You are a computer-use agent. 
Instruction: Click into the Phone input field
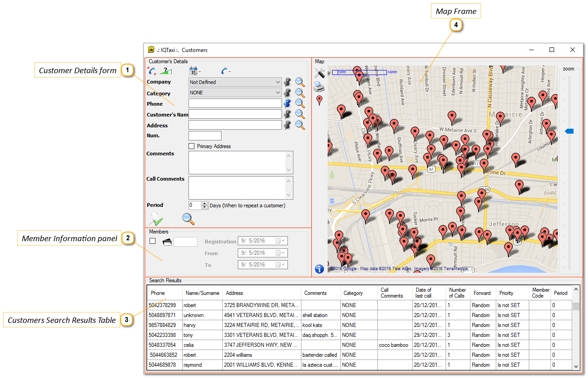tap(235, 103)
